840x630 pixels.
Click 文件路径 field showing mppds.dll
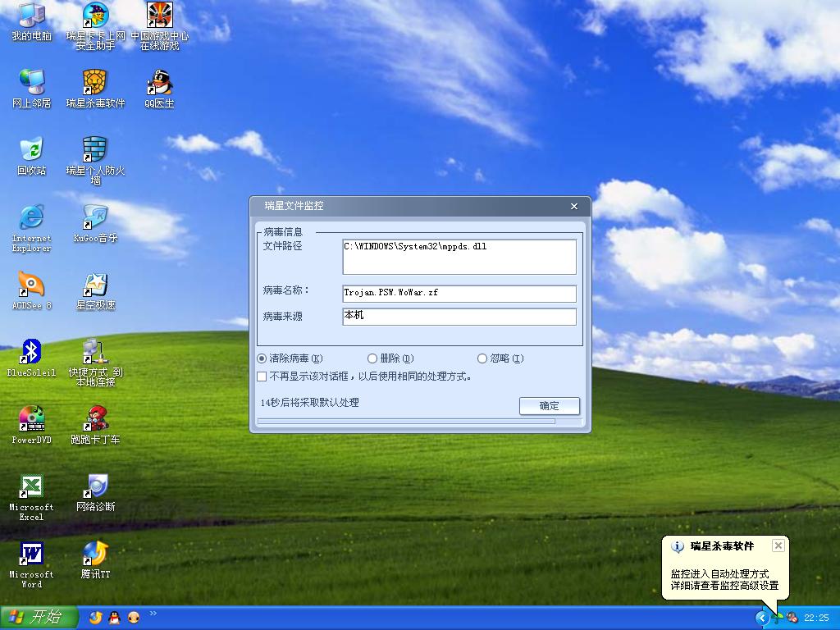click(x=459, y=257)
